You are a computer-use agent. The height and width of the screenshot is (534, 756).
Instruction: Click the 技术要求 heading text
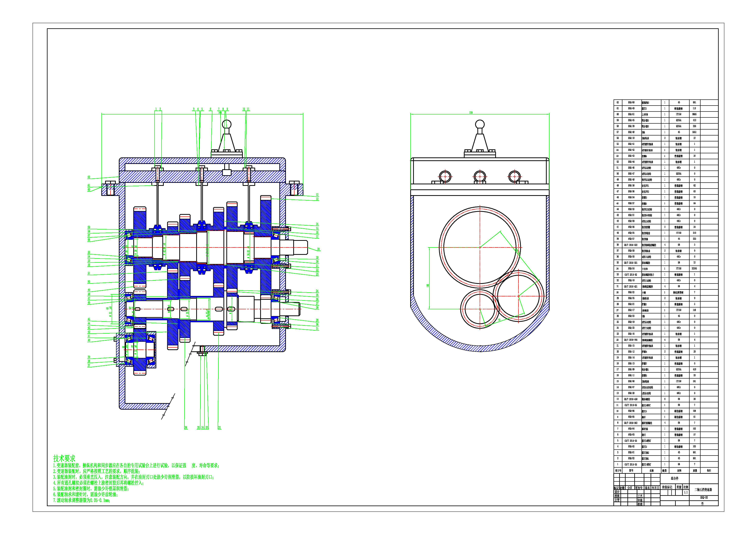pos(64,458)
